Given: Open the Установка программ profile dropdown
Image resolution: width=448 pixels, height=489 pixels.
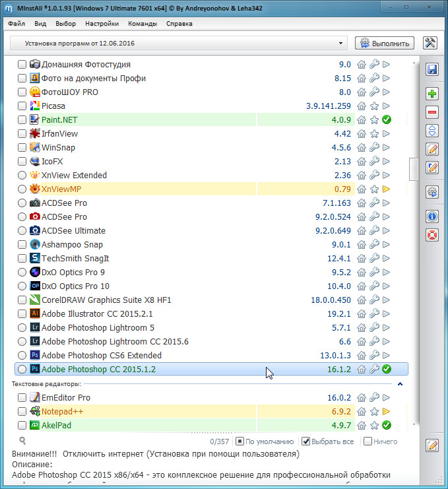Looking at the screenshot, I should 179,44.
